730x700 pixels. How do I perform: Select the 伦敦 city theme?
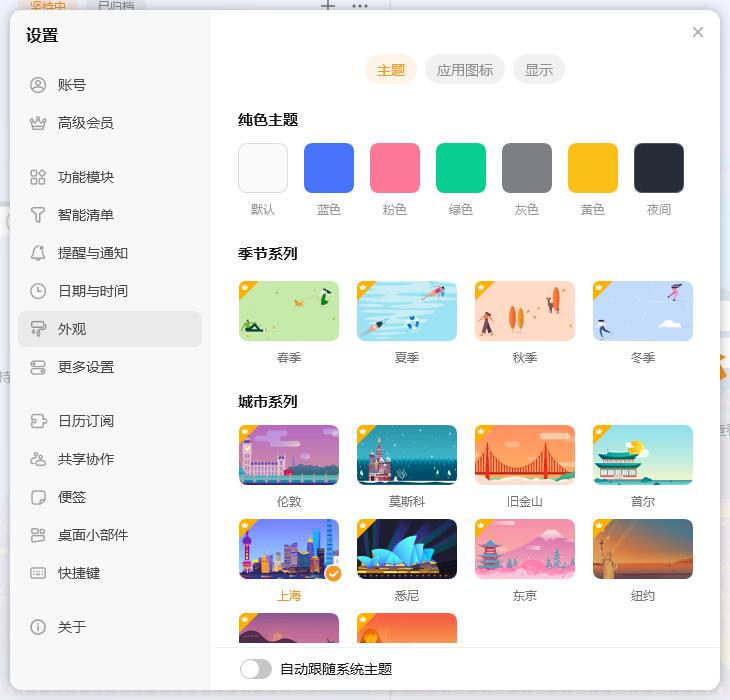289,455
